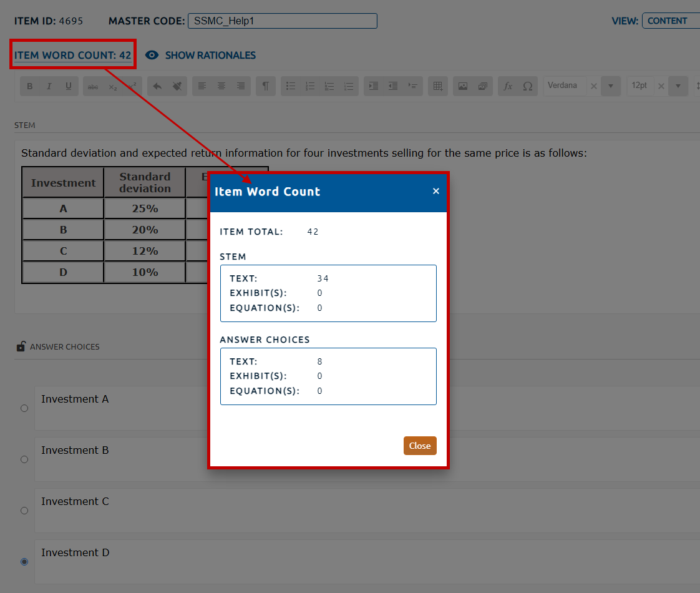Click the Item Word Count: 42 link
This screenshot has width=700, height=593.
pos(73,55)
